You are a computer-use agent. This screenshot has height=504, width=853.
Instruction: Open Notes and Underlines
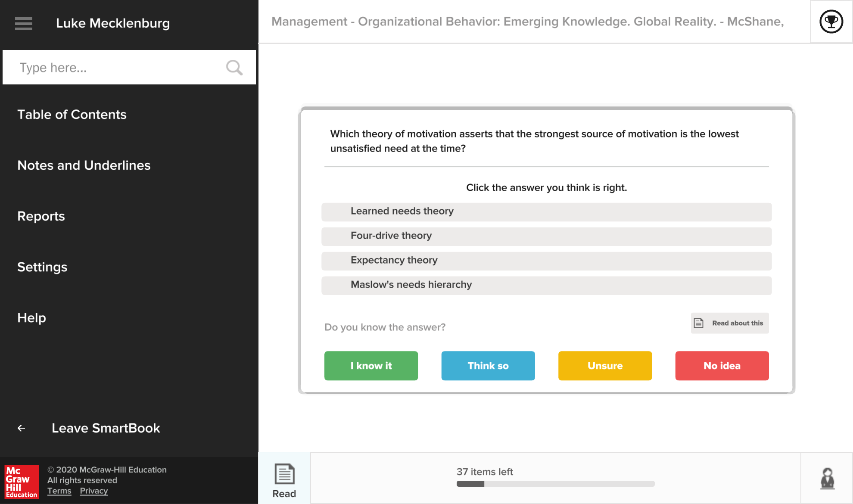84,165
